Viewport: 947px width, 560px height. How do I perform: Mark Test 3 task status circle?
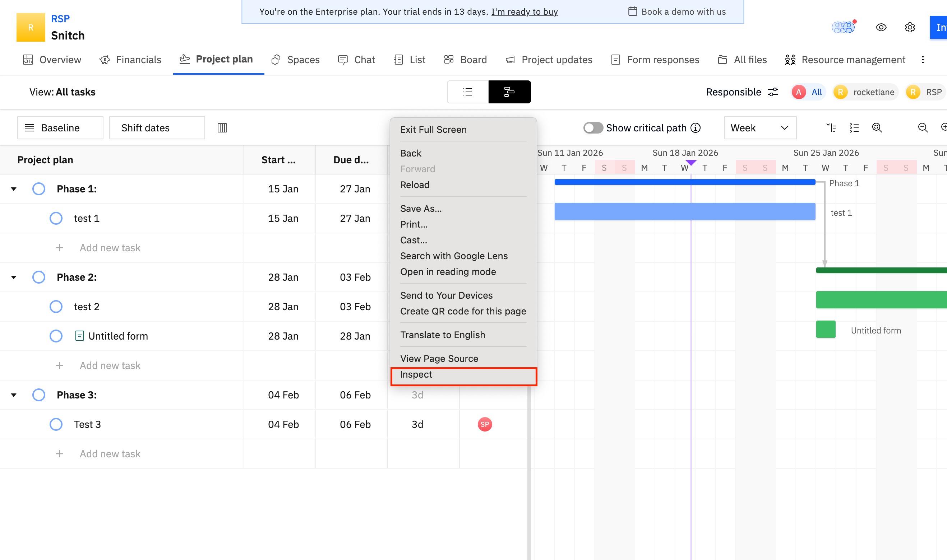click(x=56, y=424)
